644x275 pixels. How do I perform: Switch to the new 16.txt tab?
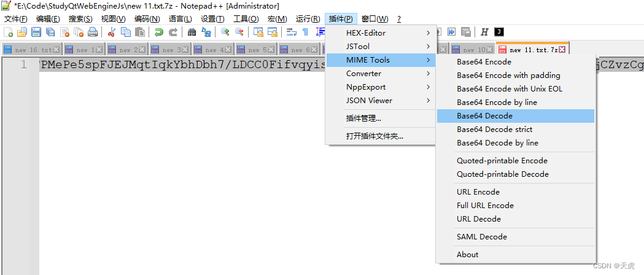(x=32, y=49)
